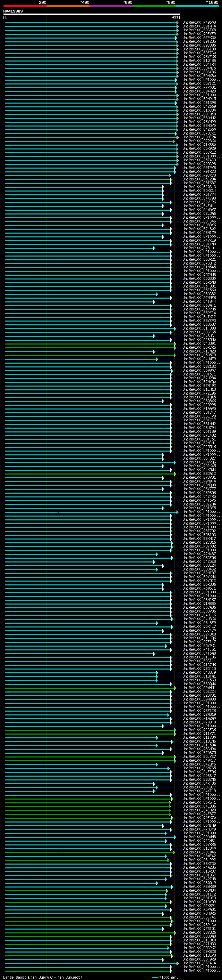222x980 pixels.
Task: Click the orange ~40% identity legend segment
Action: [x=68, y=6]
